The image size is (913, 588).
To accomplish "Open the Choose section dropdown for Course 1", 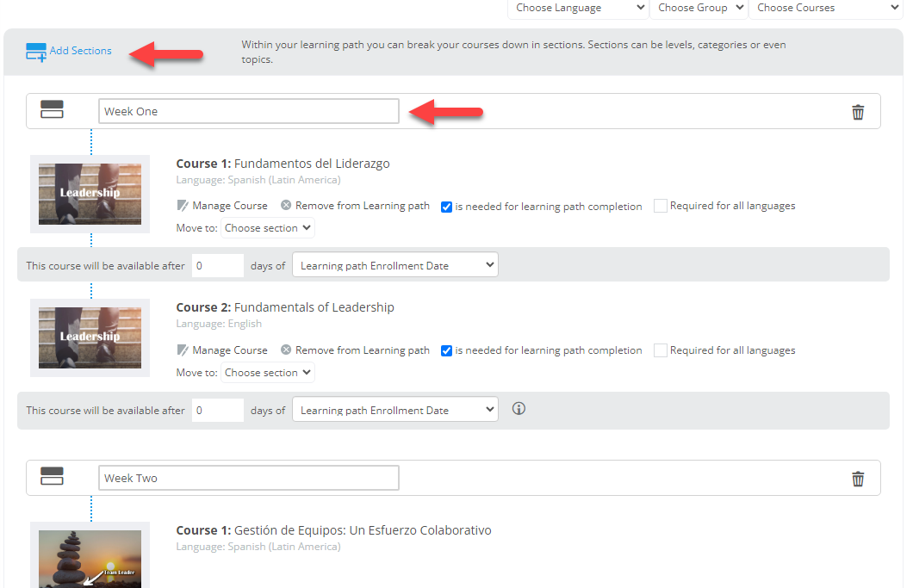I will [267, 227].
